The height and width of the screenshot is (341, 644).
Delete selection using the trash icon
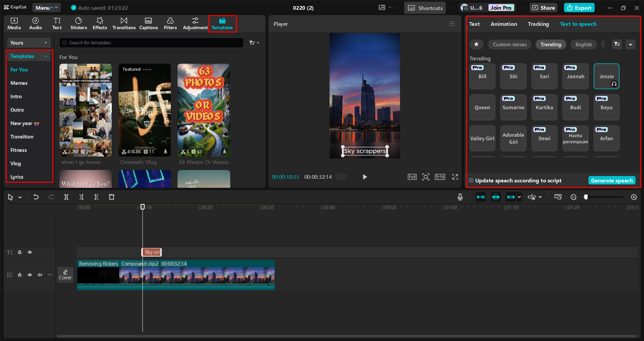(111, 197)
